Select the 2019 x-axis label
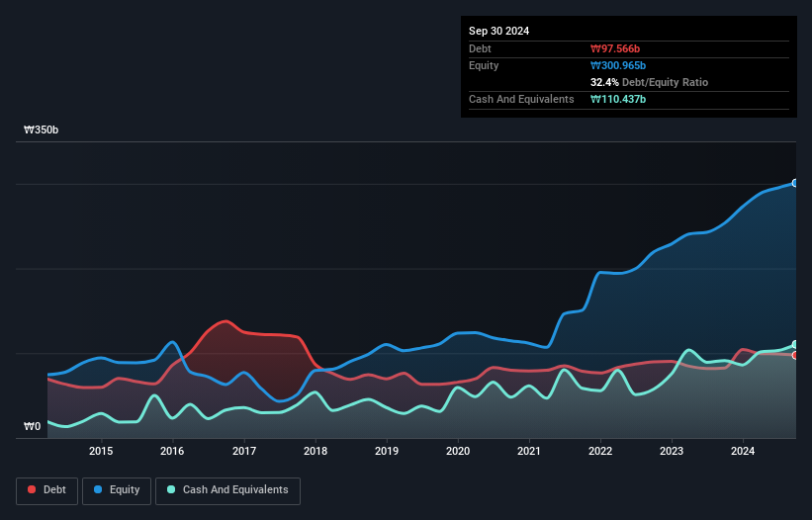812x520 pixels. coord(387,451)
